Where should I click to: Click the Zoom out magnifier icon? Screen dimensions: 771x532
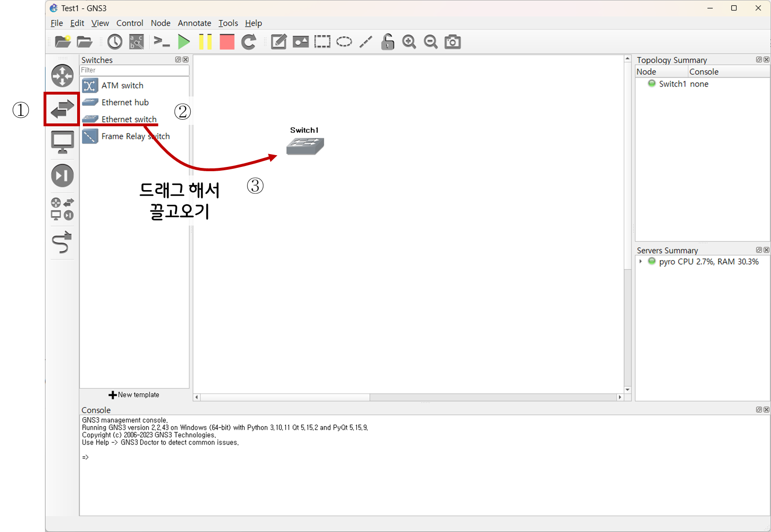point(431,42)
